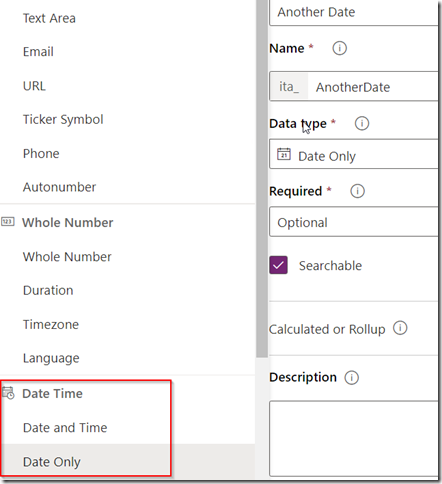442x484 pixels.
Task: Click the data type list scrollbar
Action: [x=262, y=178]
